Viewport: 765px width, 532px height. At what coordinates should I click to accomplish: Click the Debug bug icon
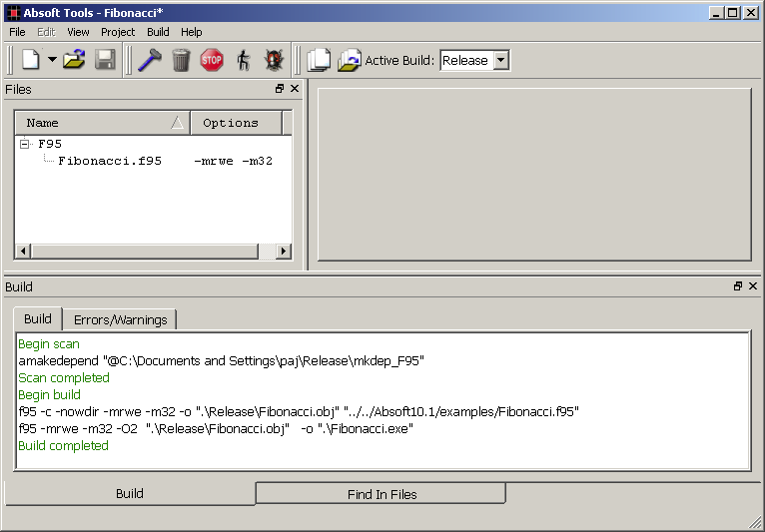click(x=274, y=60)
